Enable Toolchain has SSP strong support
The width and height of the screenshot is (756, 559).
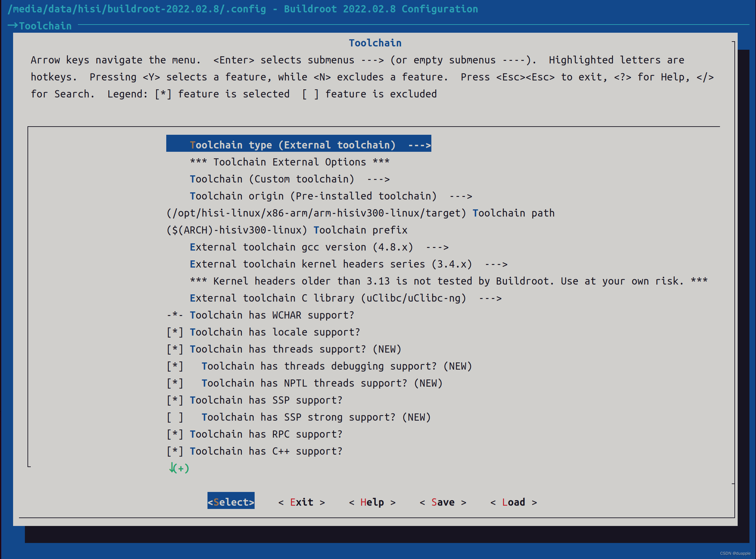298,417
